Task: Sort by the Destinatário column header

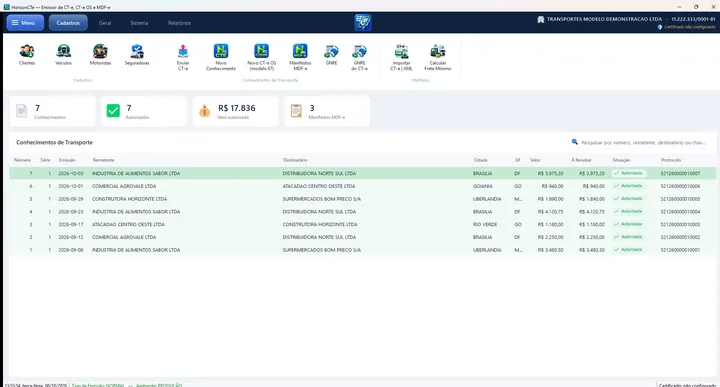Action: [x=295, y=160]
